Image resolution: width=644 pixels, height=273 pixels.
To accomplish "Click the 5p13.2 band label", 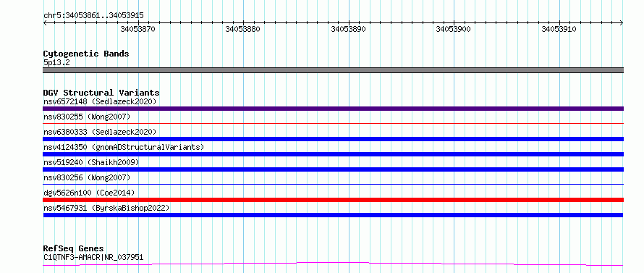I will pyautogui.click(x=56, y=63).
